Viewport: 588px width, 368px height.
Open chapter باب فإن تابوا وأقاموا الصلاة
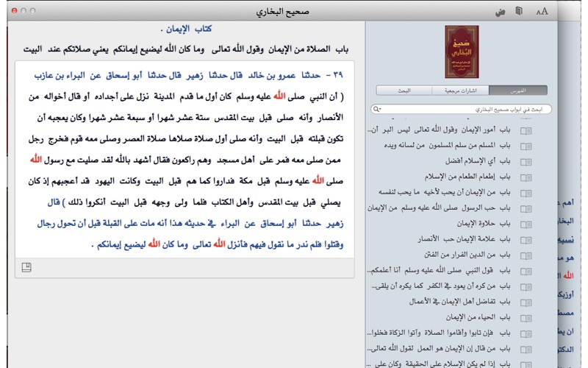point(439,333)
